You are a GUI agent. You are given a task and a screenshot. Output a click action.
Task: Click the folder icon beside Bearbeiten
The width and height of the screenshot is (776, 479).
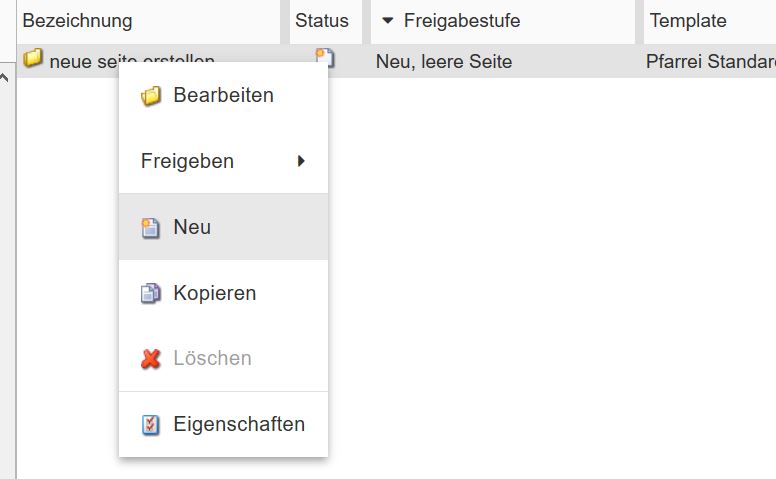pos(151,97)
